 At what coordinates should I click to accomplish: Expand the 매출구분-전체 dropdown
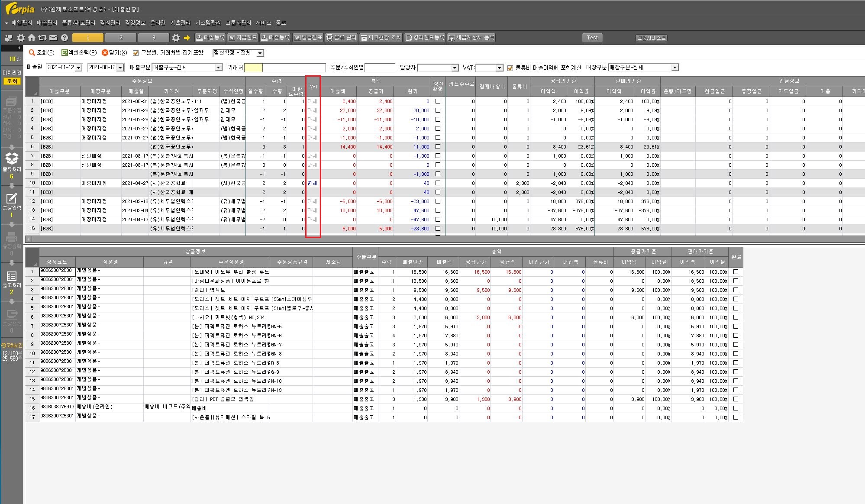(218, 68)
